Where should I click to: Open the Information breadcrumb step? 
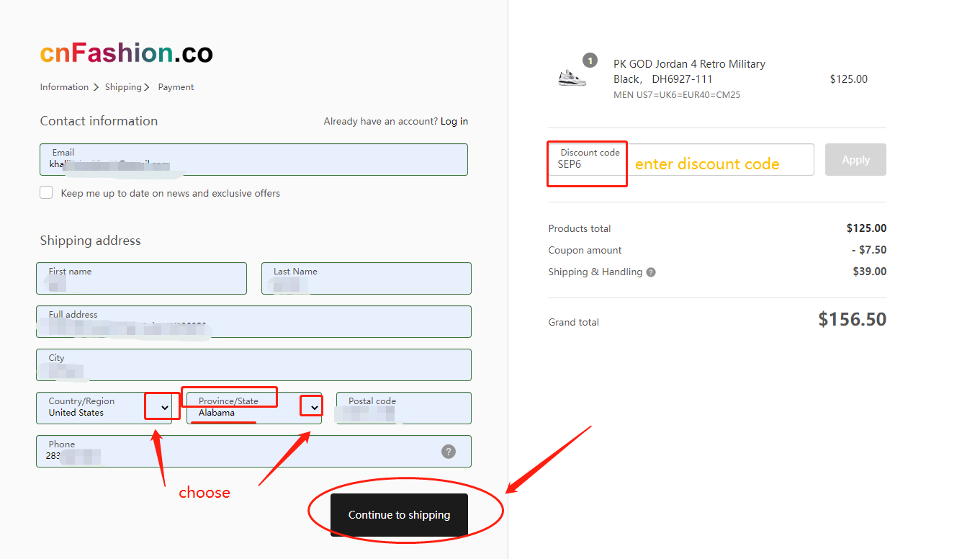pyautogui.click(x=64, y=87)
